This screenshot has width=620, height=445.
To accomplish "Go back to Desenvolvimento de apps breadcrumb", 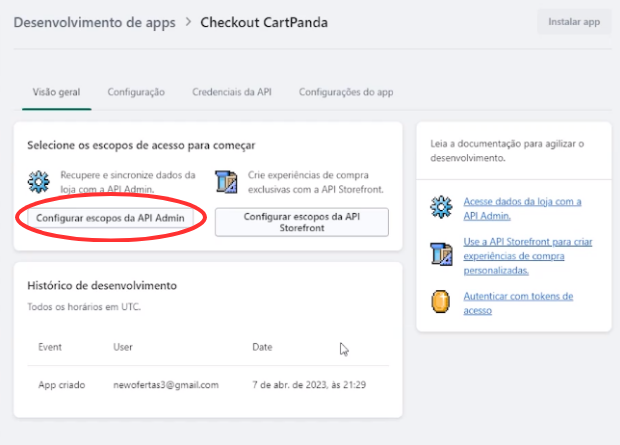I will (95, 23).
